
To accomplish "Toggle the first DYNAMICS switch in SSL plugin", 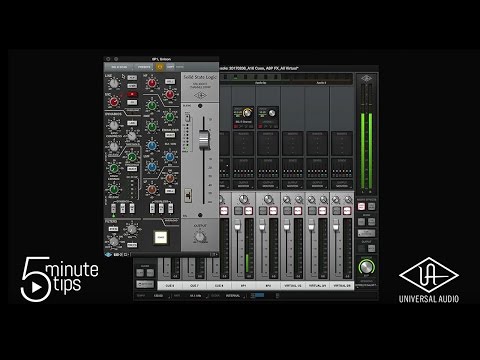I will point(114,209).
